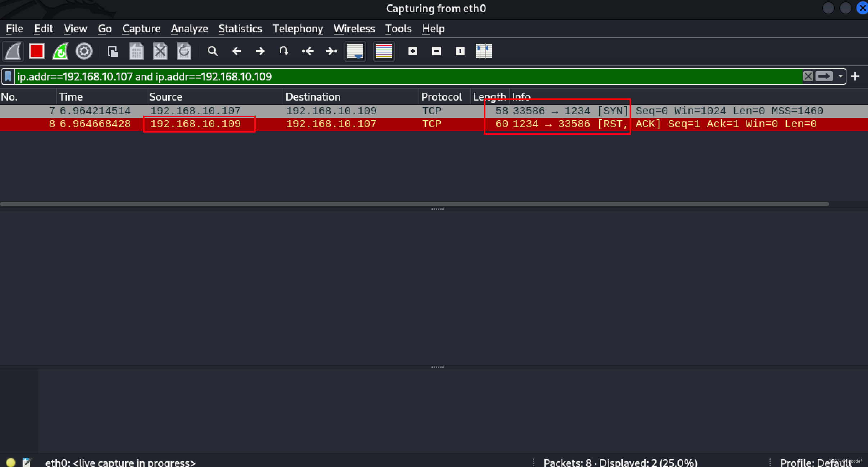
Task: Click the Resize columns icon
Action: (x=484, y=51)
